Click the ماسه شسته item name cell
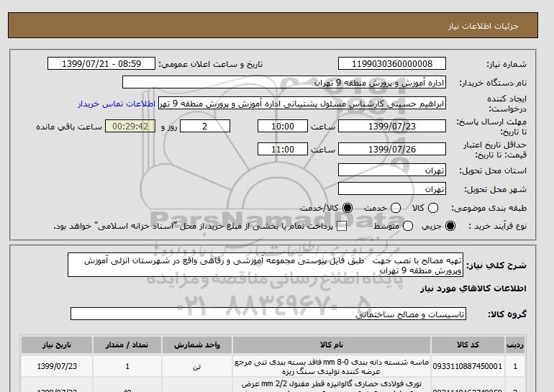This screenshot has width=554, height=392. [x=332, y=367]
